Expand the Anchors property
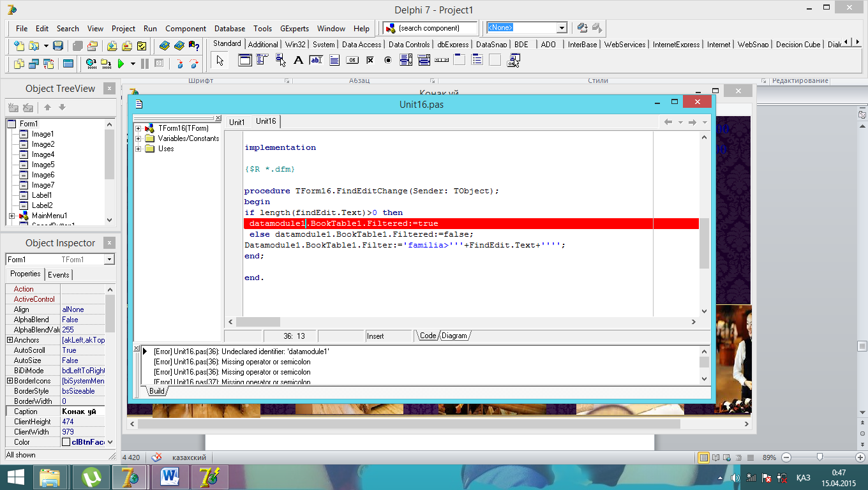The image size is (868, 490). coord(10,340)
